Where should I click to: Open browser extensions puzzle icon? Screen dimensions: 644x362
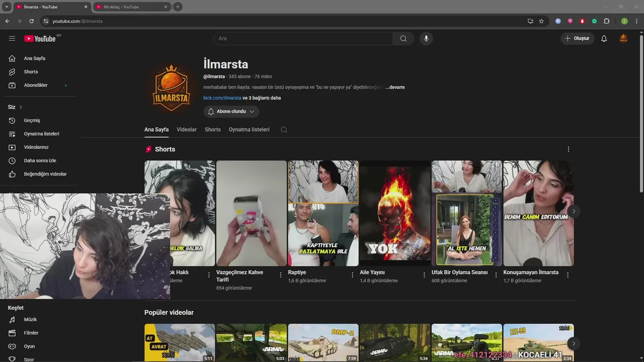(606, 21)
